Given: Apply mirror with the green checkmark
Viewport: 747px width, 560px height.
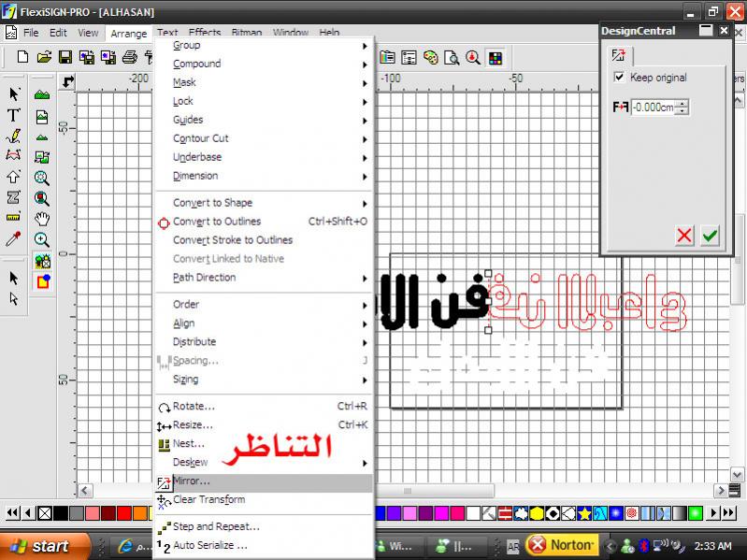Looking at the screenshot, I should pyautogui.click(x=710, y=236).
